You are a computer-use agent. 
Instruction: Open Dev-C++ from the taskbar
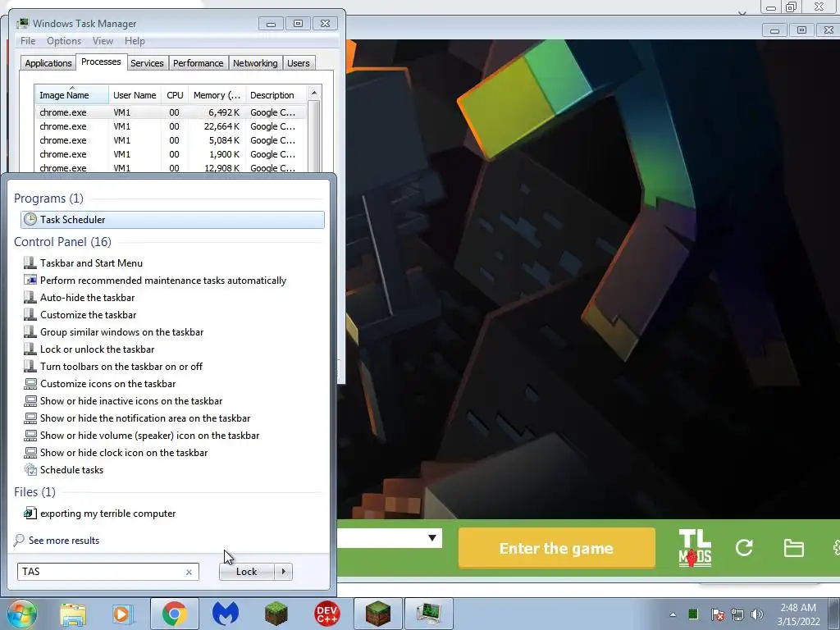tap(326, 614)
